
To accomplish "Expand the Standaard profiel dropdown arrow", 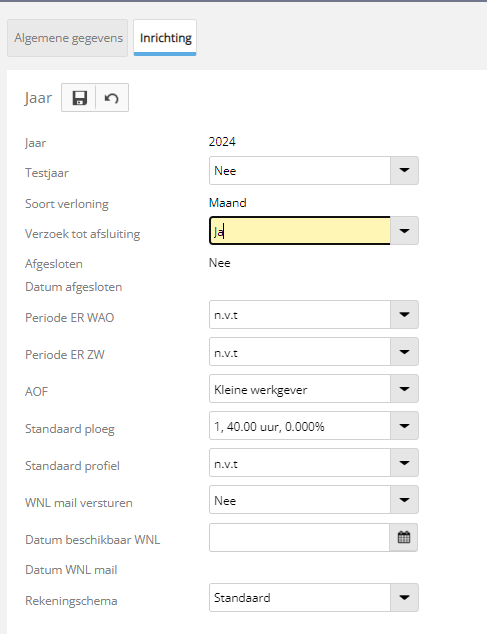I will [404, 463].
